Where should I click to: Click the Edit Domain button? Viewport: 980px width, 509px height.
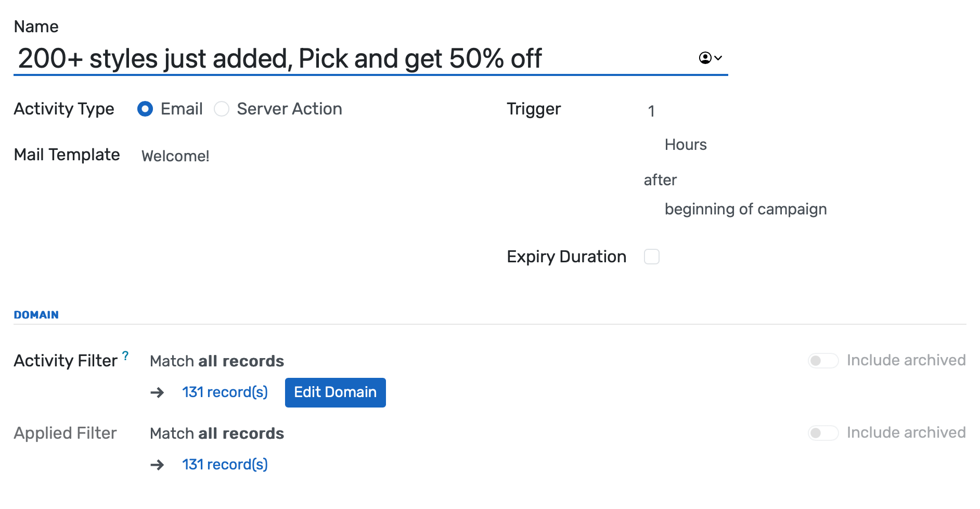click(335, 392)
